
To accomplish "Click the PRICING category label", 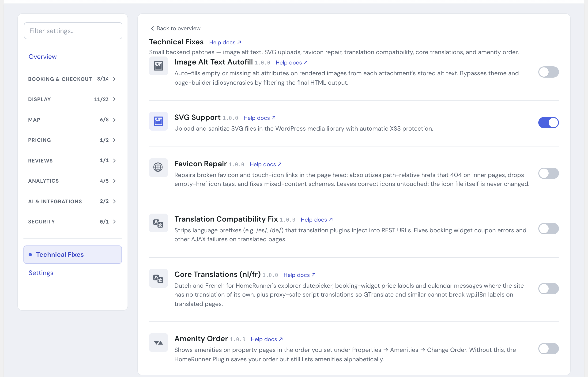I will [x=39, y=140].
